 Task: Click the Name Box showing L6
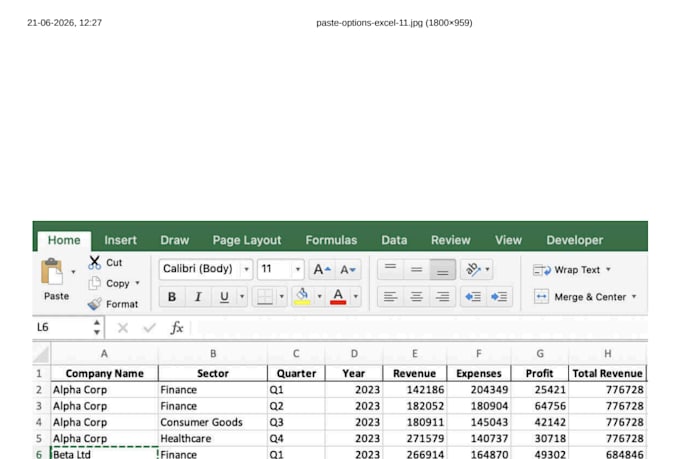click(x=61, y=328)
